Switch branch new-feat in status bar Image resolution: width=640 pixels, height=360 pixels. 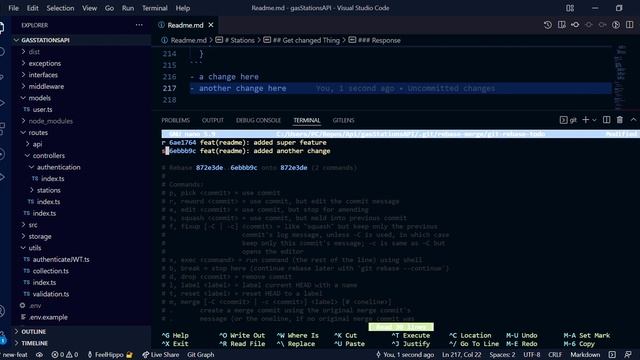(14, 355)
